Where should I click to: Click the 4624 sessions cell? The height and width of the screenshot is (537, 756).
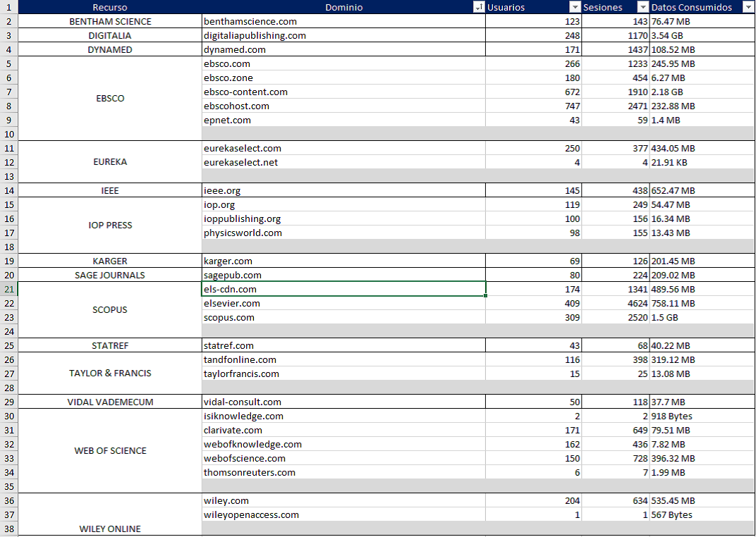tap(615, 303)
